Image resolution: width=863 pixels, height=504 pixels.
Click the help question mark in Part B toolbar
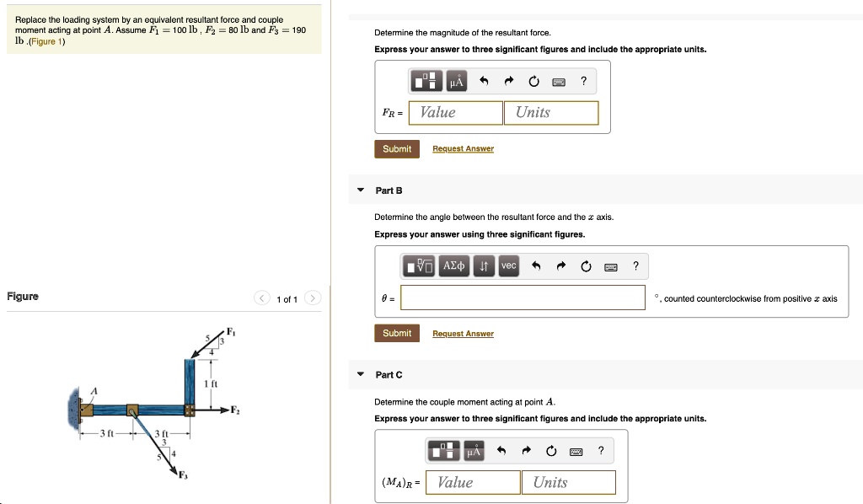pyautogui.click(x=635, y=265)
